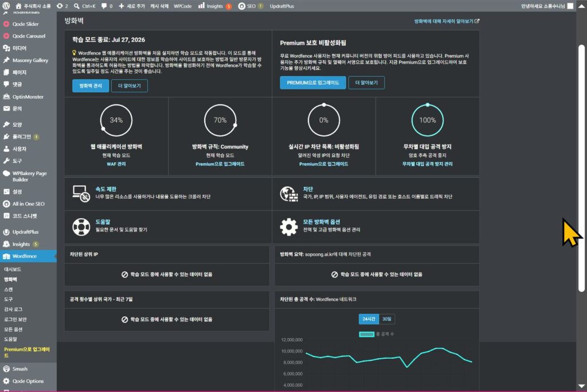The image size is (587, 392).
Task: Toggle the 총 공격 수 legend swatch
Action: [366, 334]
